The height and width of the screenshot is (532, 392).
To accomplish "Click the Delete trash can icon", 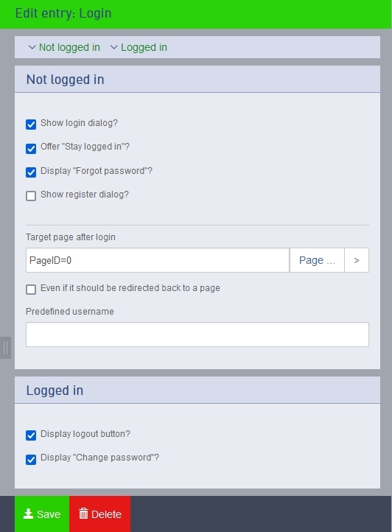I will coord(83,514).
